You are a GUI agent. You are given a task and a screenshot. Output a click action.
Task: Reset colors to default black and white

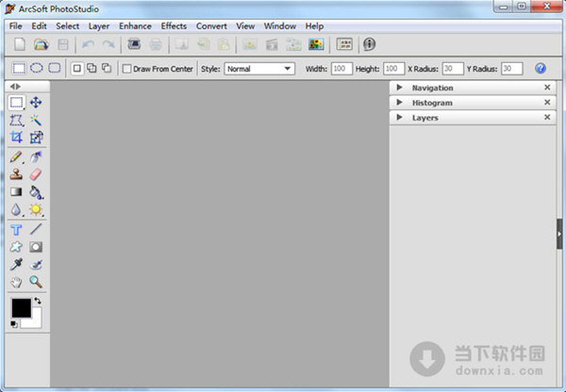pos(14,324)
